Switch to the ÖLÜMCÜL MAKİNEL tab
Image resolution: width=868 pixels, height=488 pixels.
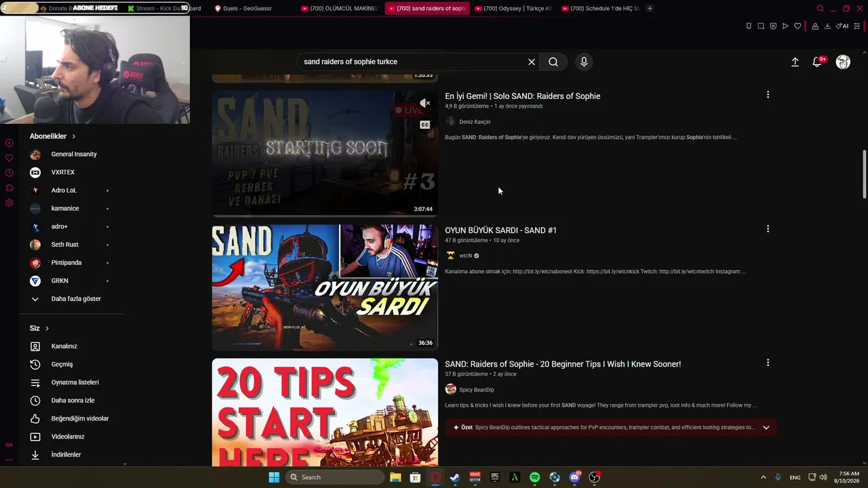pos(339,8)
